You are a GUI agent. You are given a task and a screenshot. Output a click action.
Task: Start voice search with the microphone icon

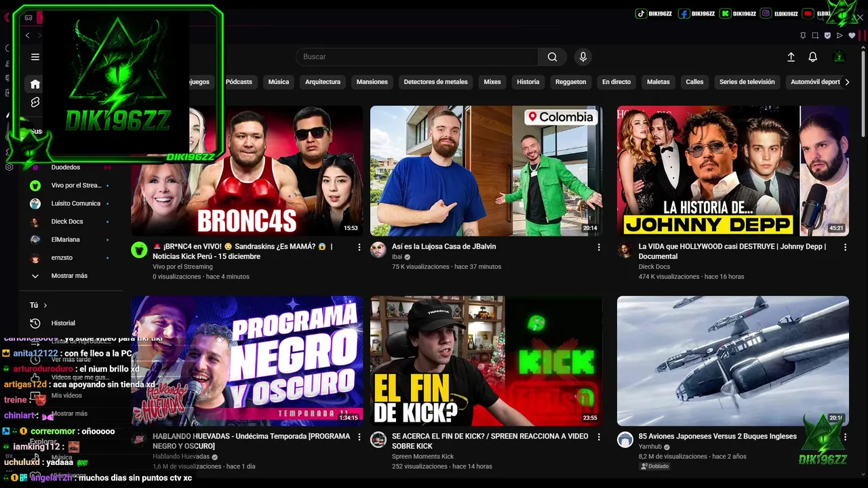(583, 57)
